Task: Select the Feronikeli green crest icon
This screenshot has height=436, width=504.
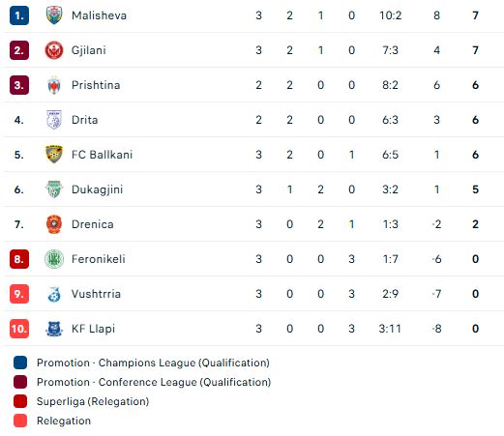Action: [x=54, y=259]
